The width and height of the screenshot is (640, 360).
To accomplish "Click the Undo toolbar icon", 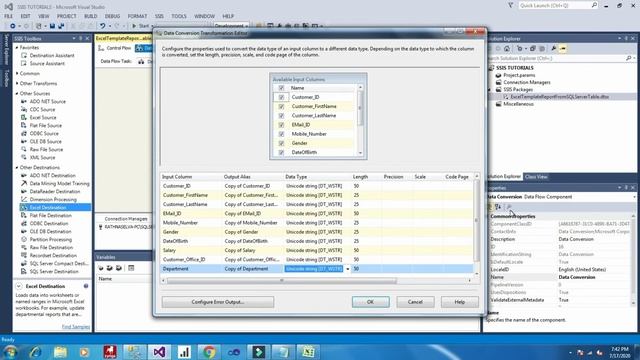I will click(x=102, y=26).
